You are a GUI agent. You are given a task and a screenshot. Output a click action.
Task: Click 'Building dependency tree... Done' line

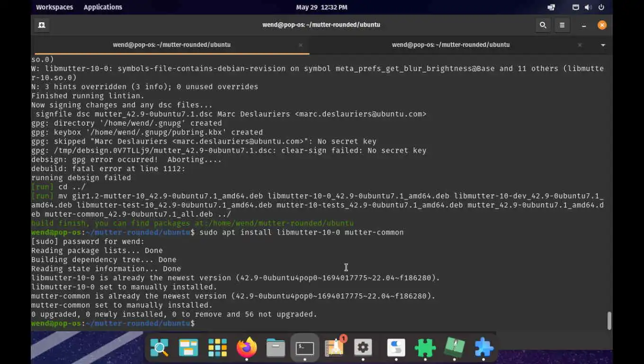click(x=104, y=260)
